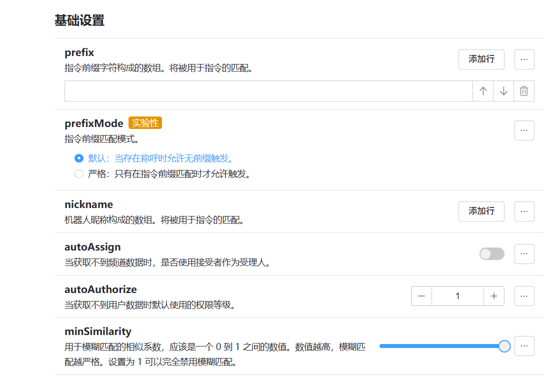Click the autoAuthorize setting title
This screenshot has height=392, width=547.
click(100, 289)
